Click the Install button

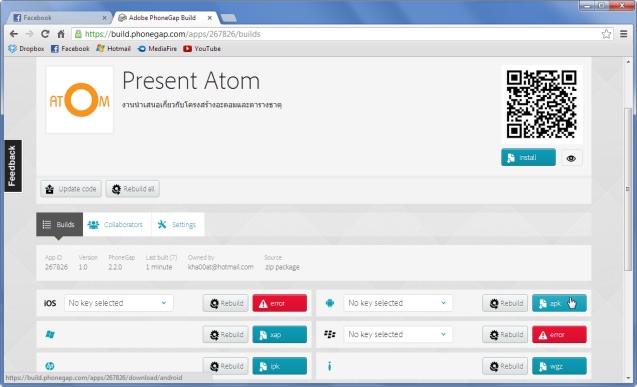pos(528,158)
